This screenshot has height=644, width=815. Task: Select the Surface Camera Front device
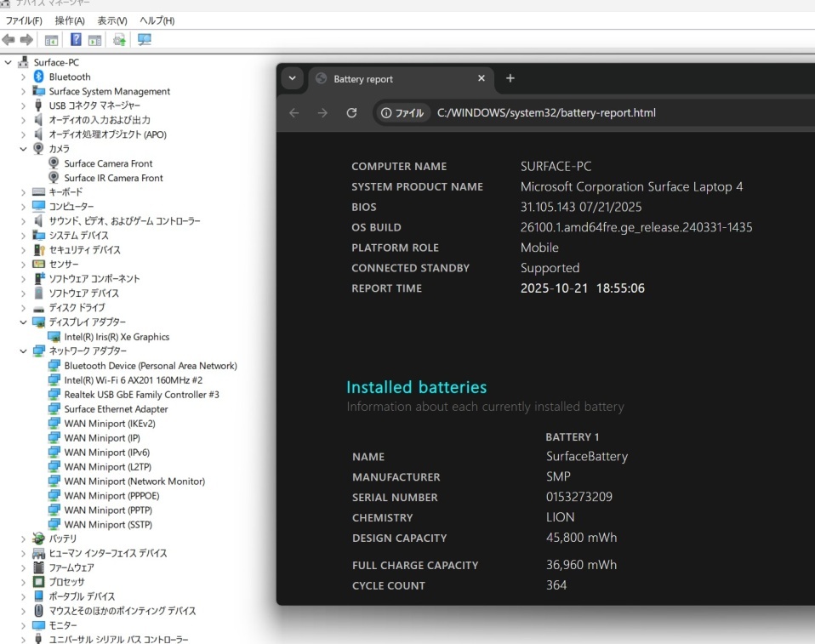[x=108, y=163]
